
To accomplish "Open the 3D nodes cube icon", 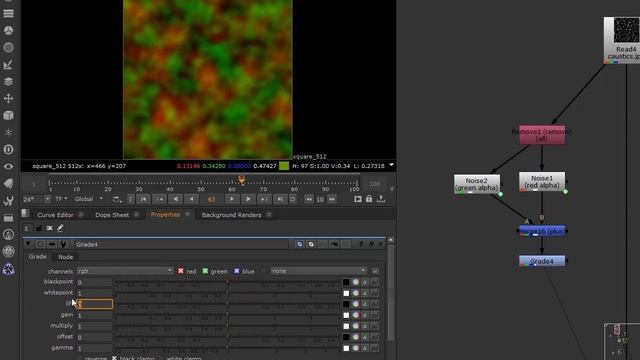I will (8, 116).
